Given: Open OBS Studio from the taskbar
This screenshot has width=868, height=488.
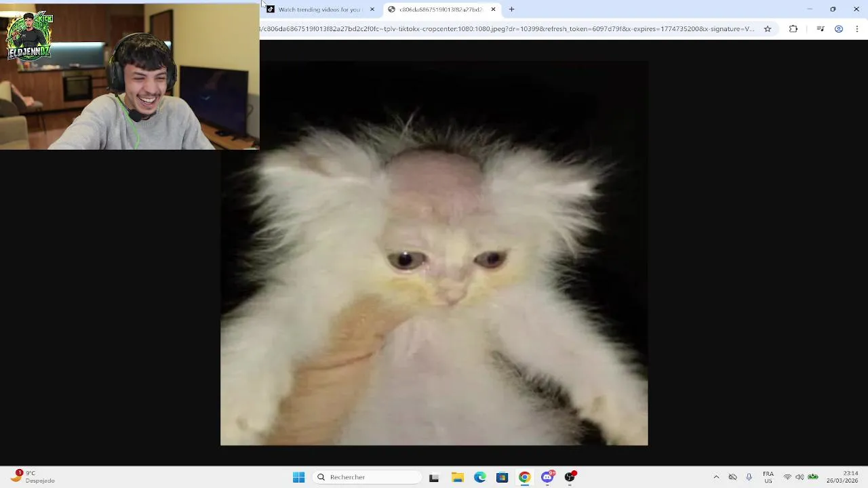Looking at the screenshot, I should click(570, 477).
